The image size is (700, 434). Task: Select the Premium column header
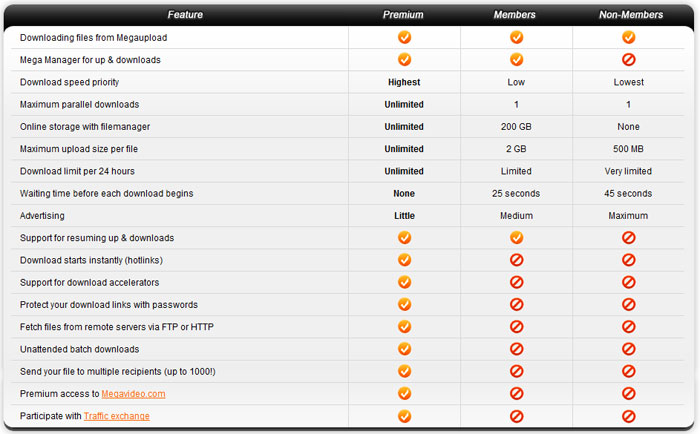pos(403,15)
